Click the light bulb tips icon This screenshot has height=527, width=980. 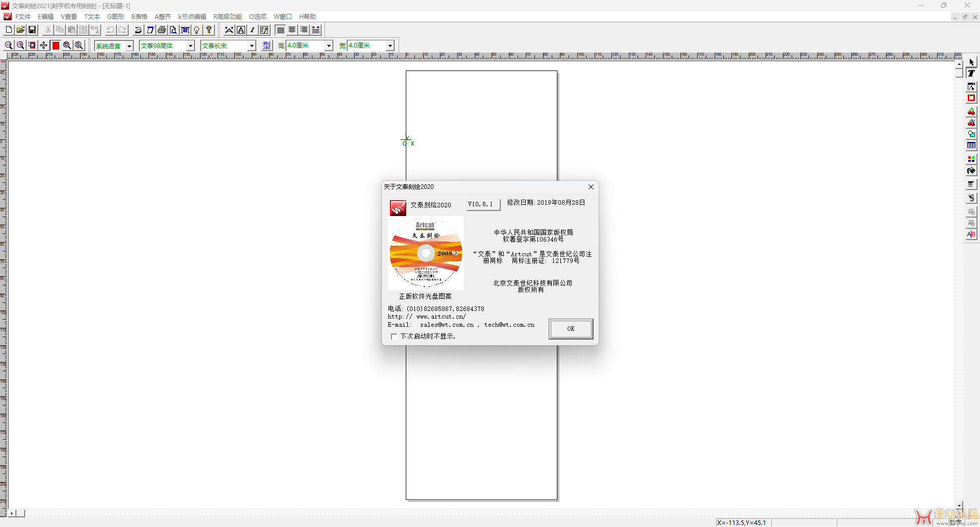tap(197, 30)
